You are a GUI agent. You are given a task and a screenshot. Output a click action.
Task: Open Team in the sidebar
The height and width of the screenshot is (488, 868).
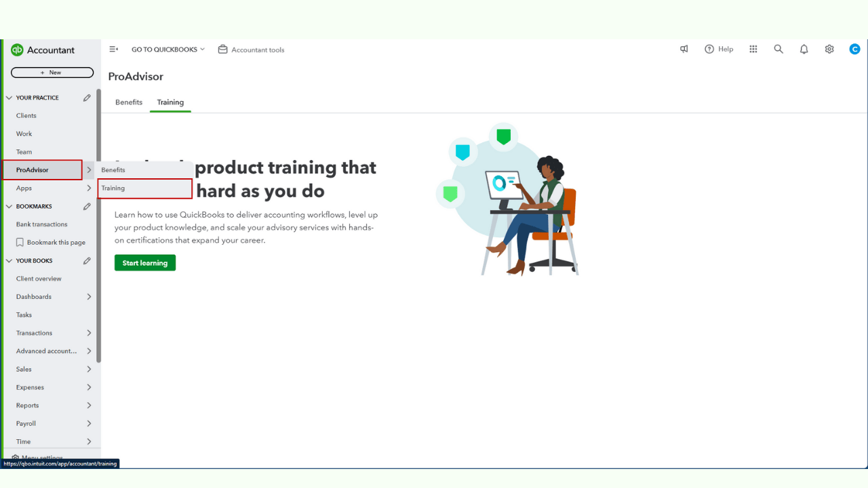(24, 152)
